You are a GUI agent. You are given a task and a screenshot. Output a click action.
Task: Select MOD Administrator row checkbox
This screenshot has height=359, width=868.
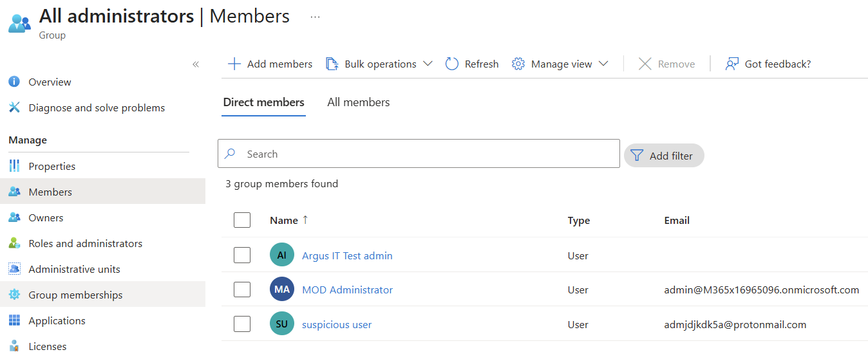[242, 290]
